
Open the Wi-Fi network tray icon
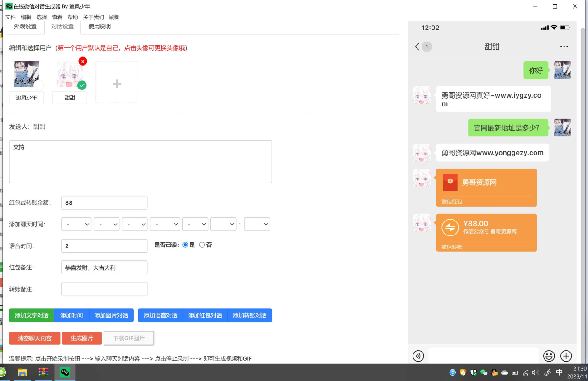(x=526, y=373)
